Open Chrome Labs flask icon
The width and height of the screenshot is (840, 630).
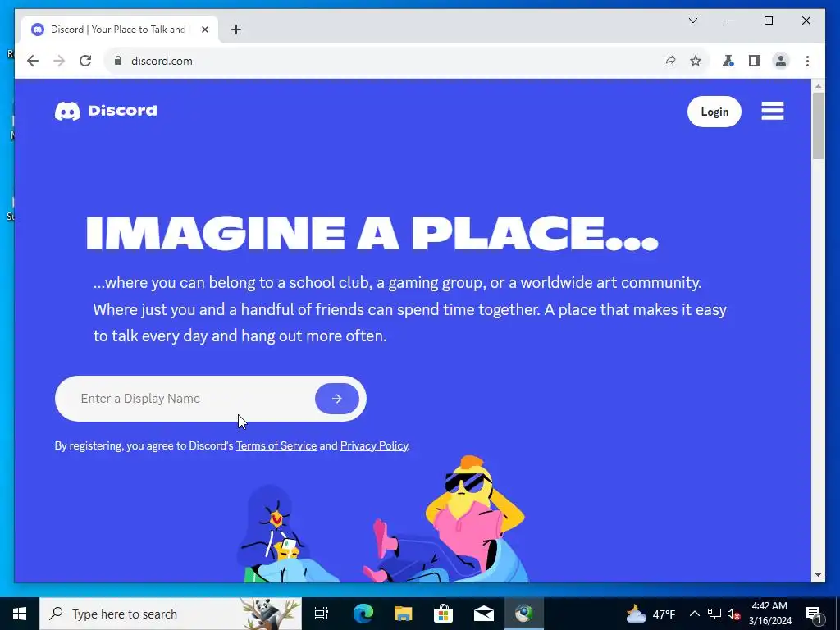tap(728, 61)
